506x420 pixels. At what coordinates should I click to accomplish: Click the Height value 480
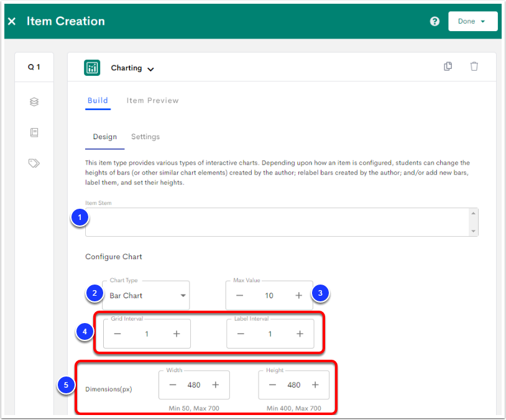[x=294, y=385]
